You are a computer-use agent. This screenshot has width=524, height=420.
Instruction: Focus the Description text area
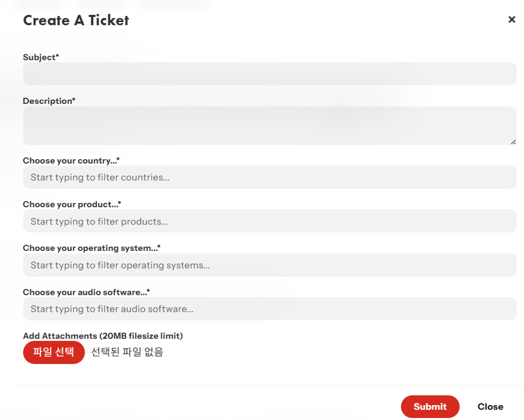tap(269, 126)
